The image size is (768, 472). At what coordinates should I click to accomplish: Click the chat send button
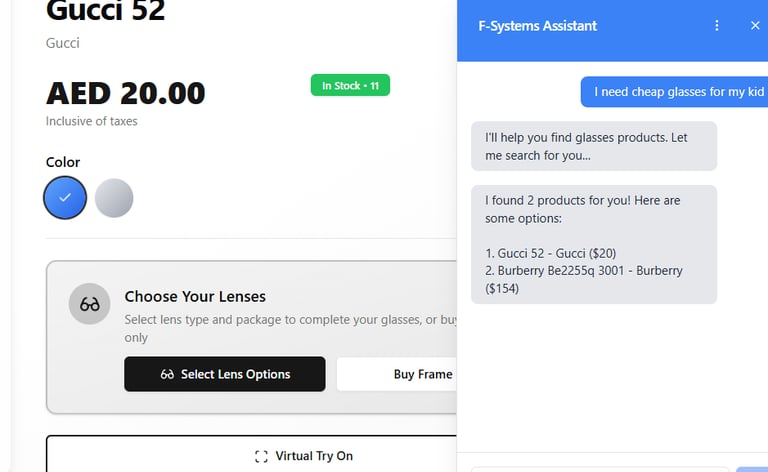pyautogui.click(x=751, y=468)
